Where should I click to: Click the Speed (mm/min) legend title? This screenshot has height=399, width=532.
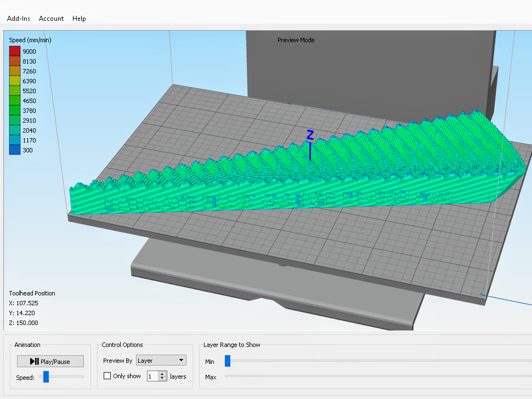(30, 40)
